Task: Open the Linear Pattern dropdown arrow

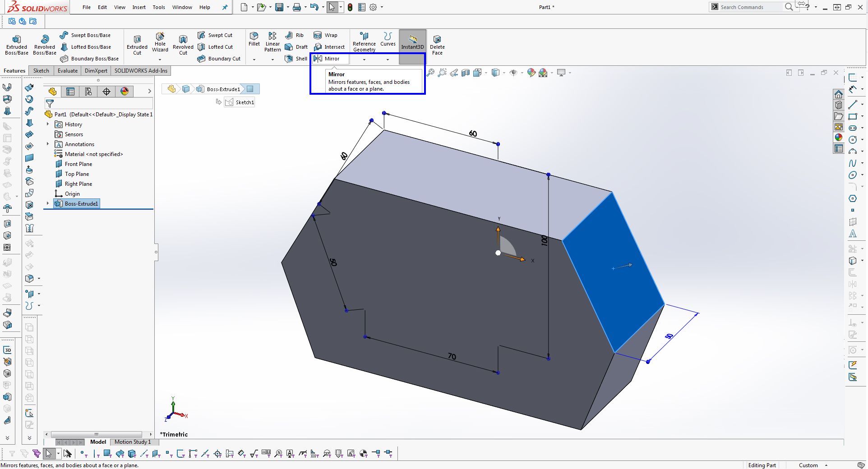Action: point(272,60)
